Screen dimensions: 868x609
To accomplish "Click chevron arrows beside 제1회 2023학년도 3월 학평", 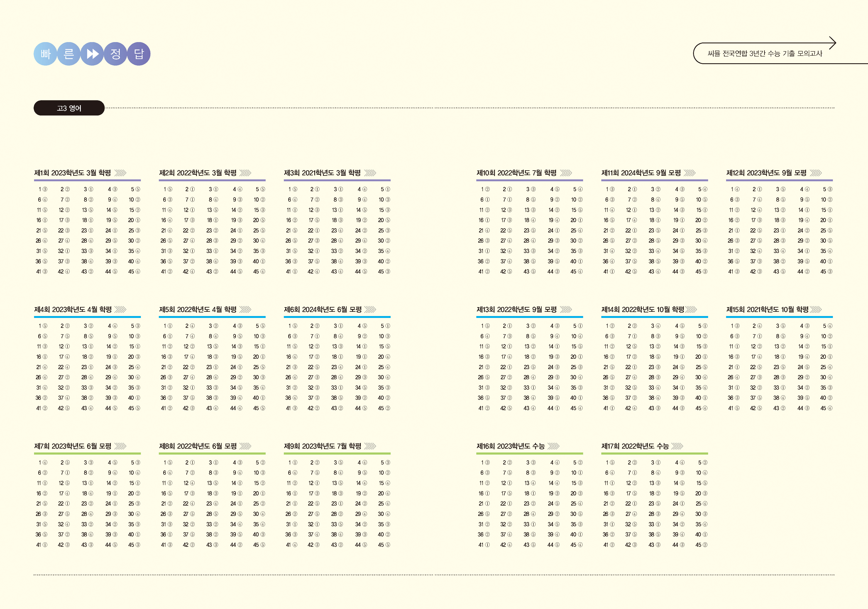I will pos(120,173).
